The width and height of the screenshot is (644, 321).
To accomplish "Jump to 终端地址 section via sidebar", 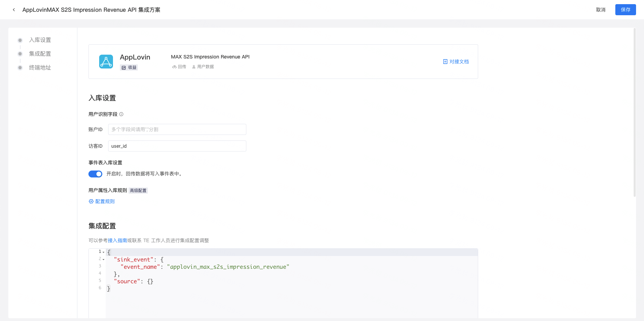I will tap(40, 67).
